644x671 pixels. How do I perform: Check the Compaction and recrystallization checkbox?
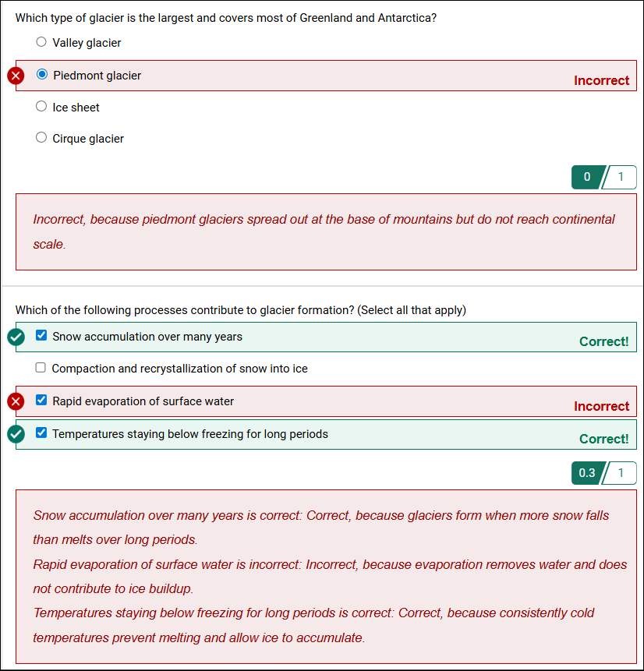pos(41,367)
